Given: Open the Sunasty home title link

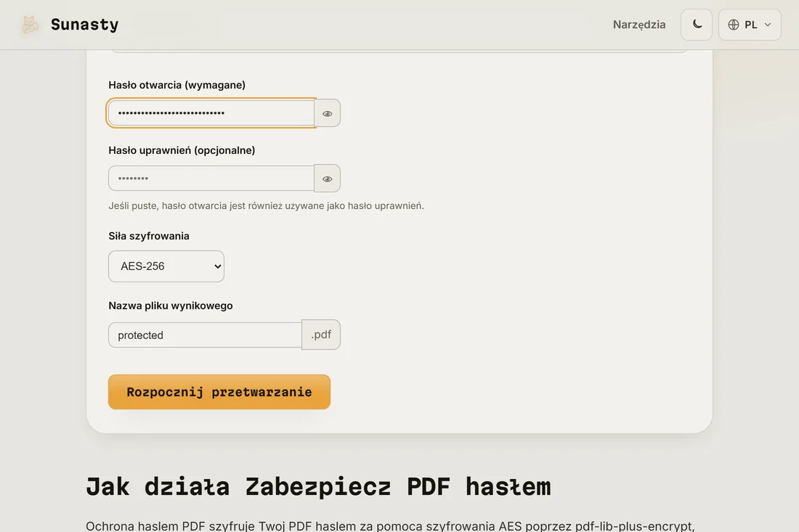Looking at the screenshot, I should (84, 25).
